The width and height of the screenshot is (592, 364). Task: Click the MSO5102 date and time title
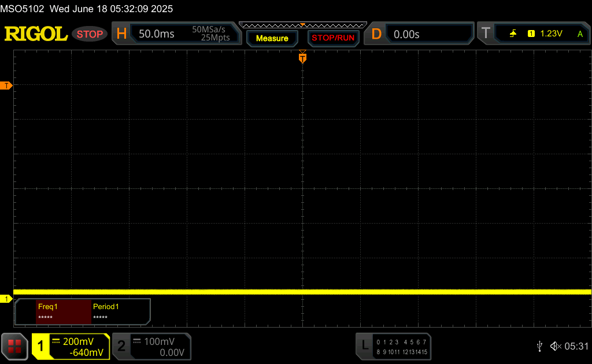87,9
